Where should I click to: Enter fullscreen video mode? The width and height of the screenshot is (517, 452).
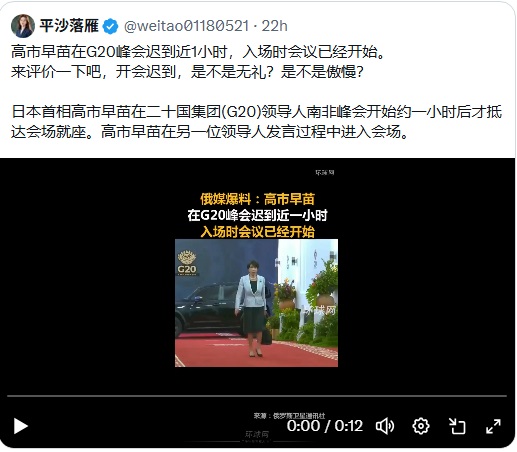[x=493, y=426]
